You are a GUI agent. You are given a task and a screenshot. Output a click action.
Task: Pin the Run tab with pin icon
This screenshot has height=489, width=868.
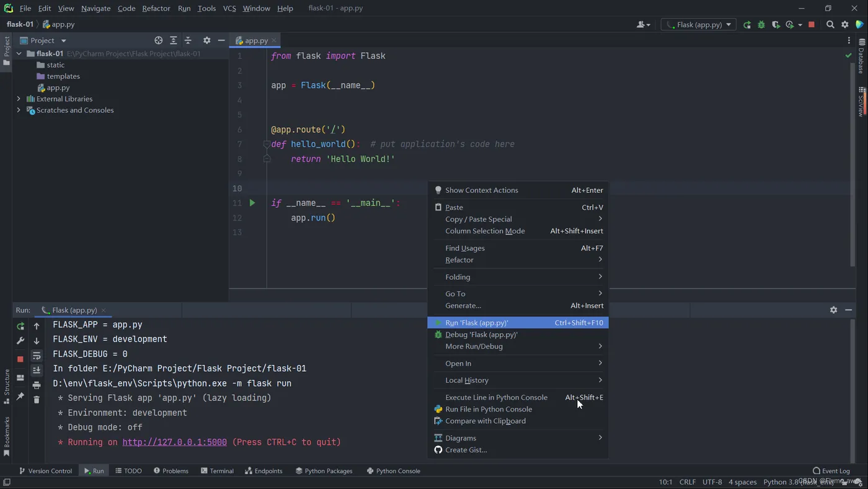pos(20,397)
